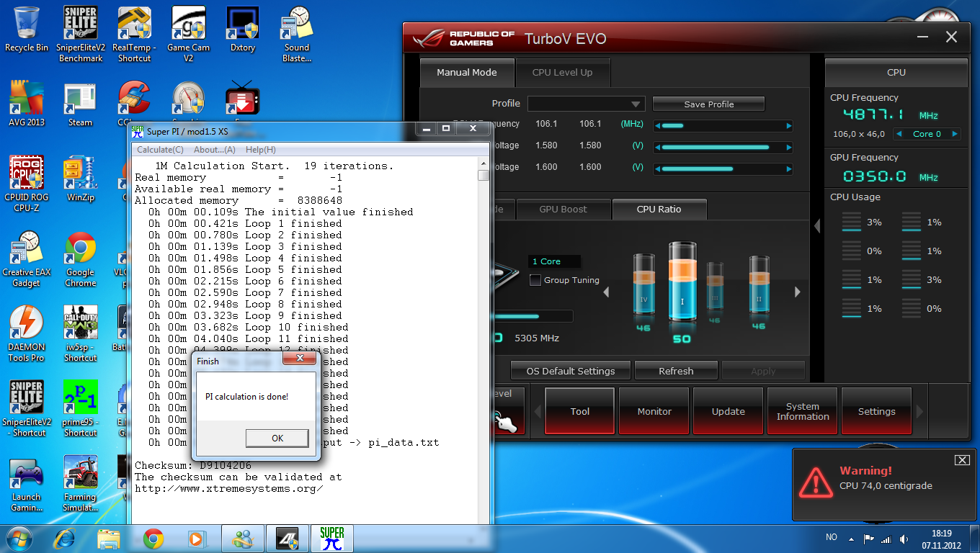The width and height of the screenshot is (980, 553).
Task: Show hidden tray icons arrow
Action: coord(852,539)
